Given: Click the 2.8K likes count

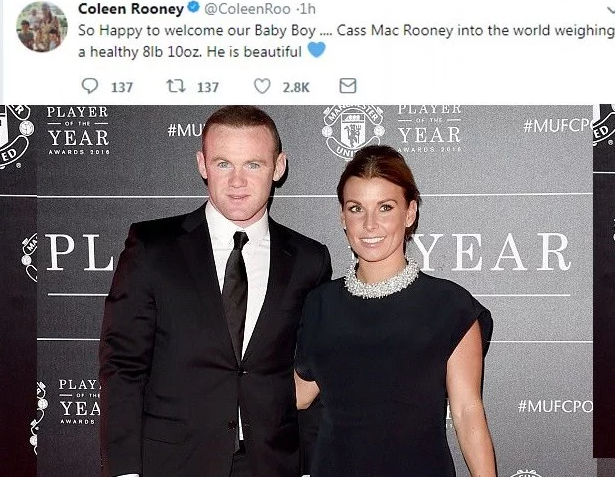Looking at the screenshot, I should (296, 87).
